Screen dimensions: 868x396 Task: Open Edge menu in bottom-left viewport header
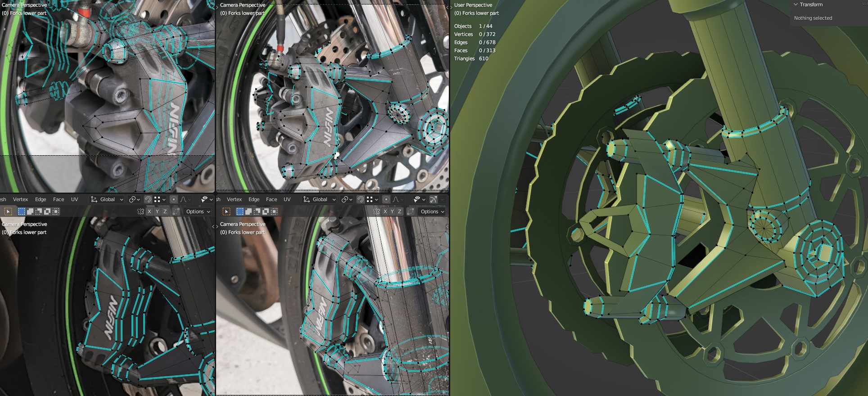click(x=41, y=199)
